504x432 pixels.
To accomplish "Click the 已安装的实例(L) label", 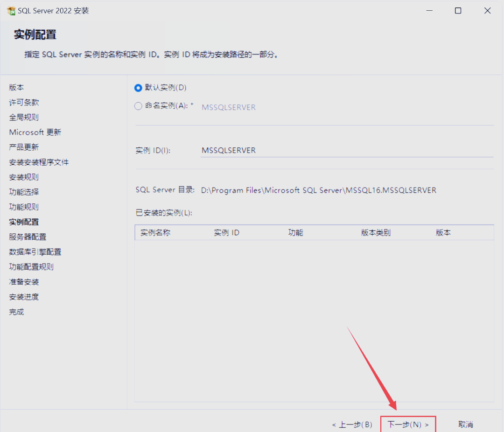I will [164, 213].
